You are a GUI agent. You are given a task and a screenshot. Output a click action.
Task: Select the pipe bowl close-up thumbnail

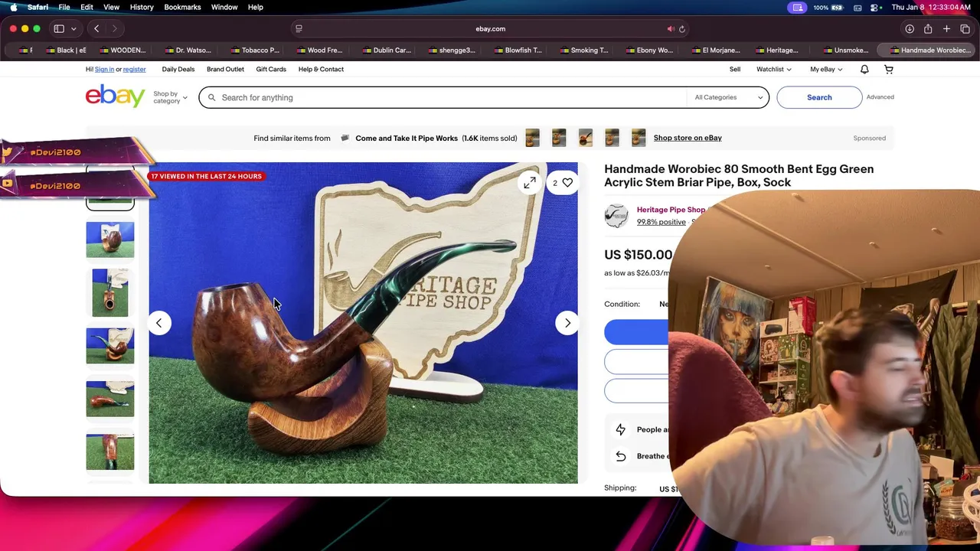110,240
